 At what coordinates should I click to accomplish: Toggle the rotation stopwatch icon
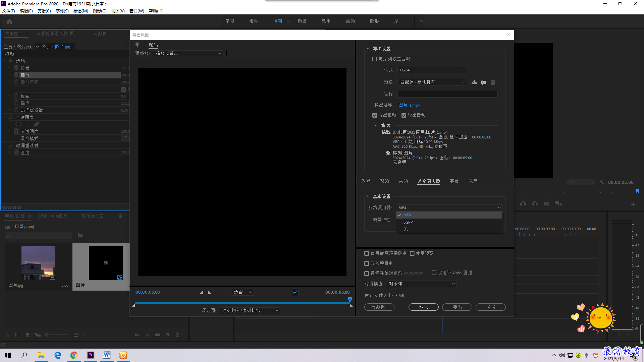pos(16,96)
